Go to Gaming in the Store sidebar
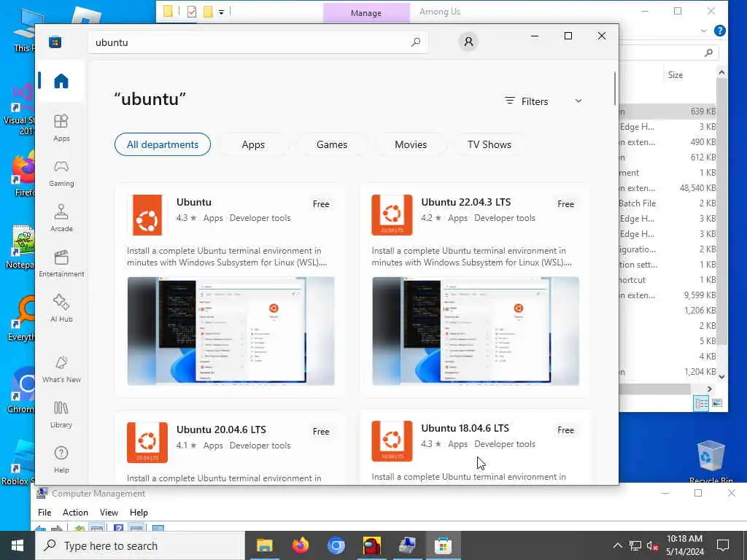 point(61,173)
